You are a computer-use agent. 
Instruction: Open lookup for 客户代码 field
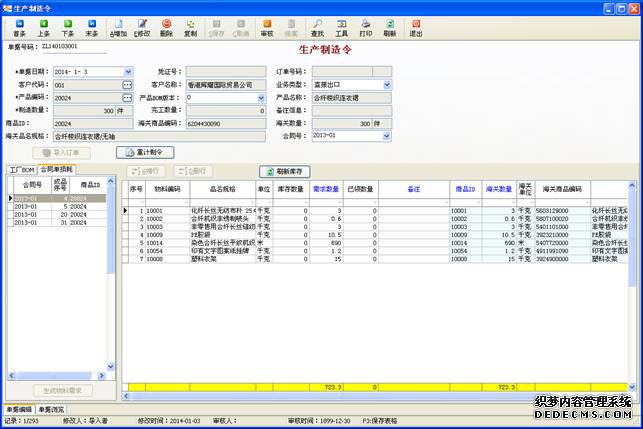coord(127,85)
